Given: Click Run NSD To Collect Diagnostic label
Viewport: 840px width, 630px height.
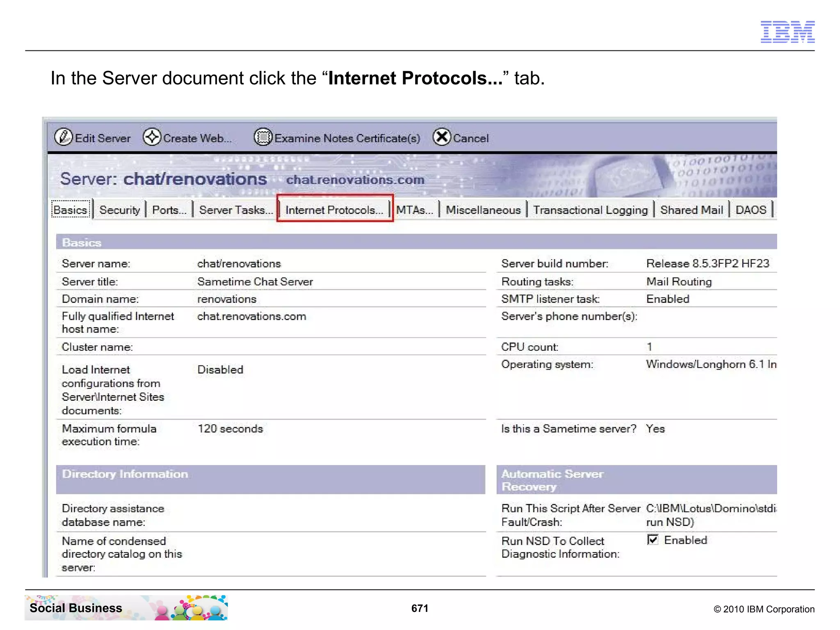Looking at the screenshot, I should 560,548.
